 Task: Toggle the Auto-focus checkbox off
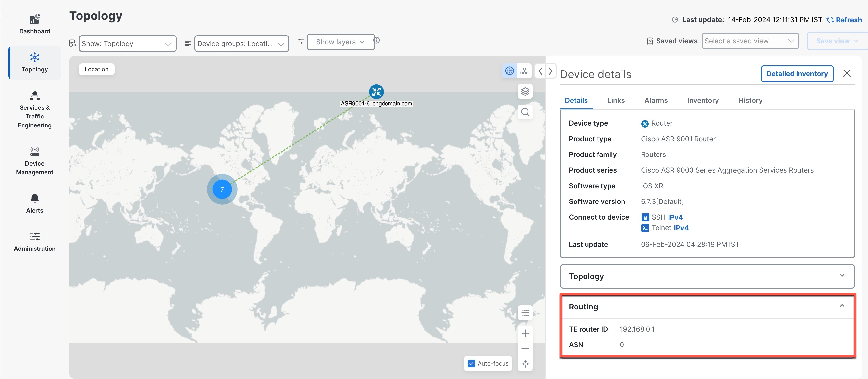(x=471, y=364)
